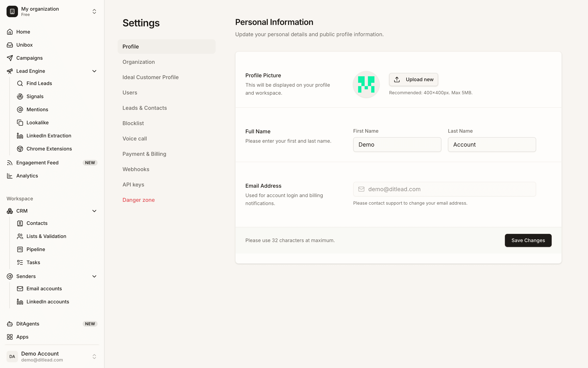Viewport: 588px width, 368px height.
Task: Open Contacts icon under CRM
Action: click(20, 223)
